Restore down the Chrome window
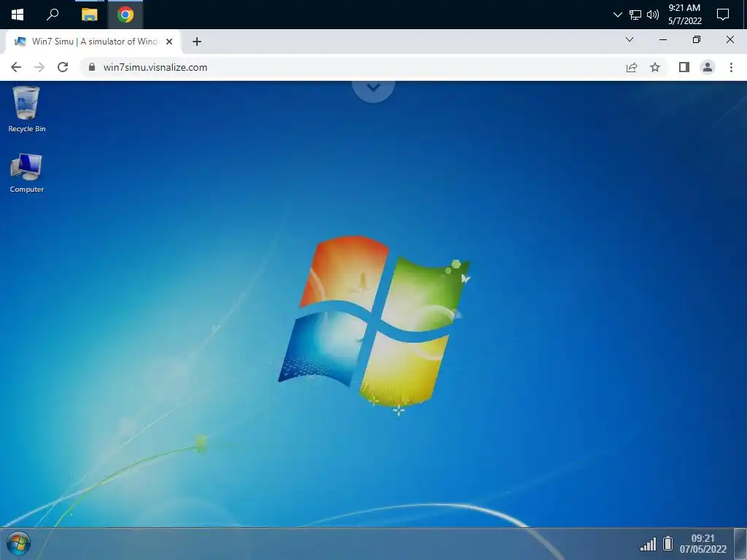The image size is (747, 560). pyautogui.click(x=697, y=39)
